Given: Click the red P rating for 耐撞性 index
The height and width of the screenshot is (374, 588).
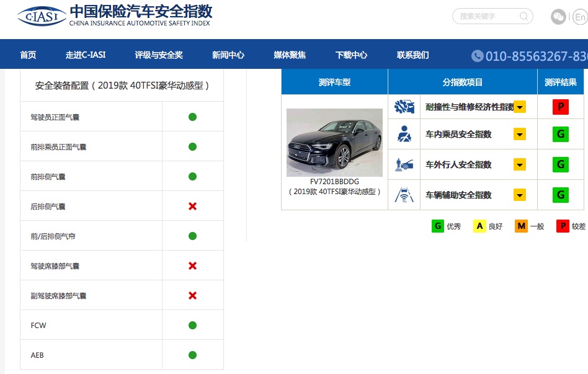Looking at the screenshot, I should (561, 107).
